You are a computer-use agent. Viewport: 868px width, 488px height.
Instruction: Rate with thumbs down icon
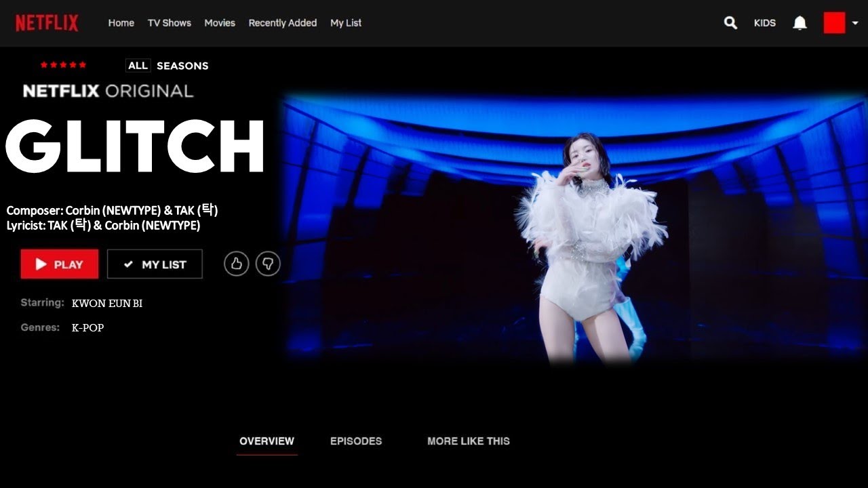(268, 264)
